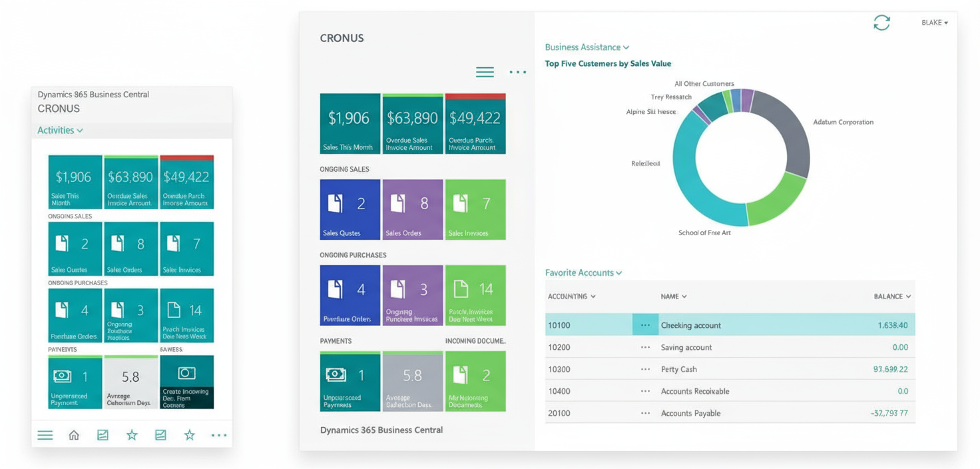The height and width of the screenshot is (469, 980).
Task: Click the Name column header
Action: point(673,296)
